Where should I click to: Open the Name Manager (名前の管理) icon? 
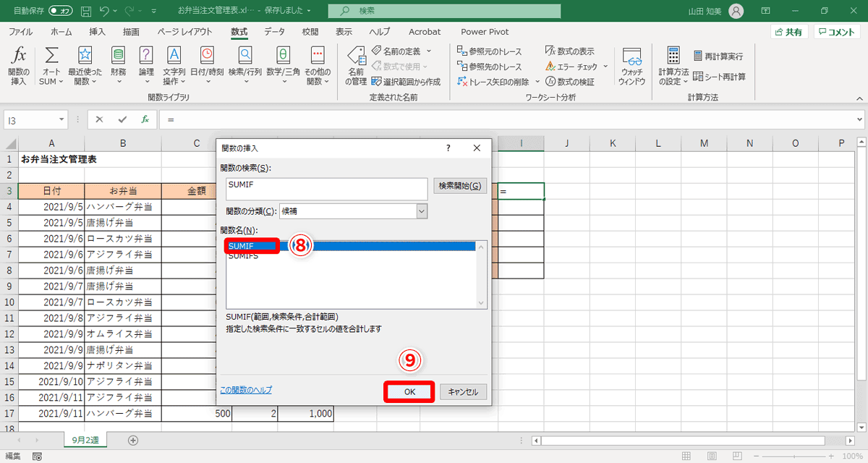click(356, 66)
